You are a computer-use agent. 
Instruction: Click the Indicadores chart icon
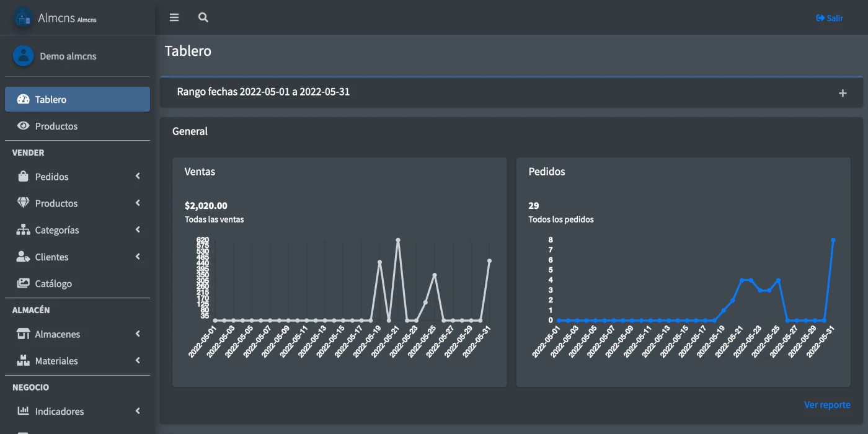pos(24,411)
